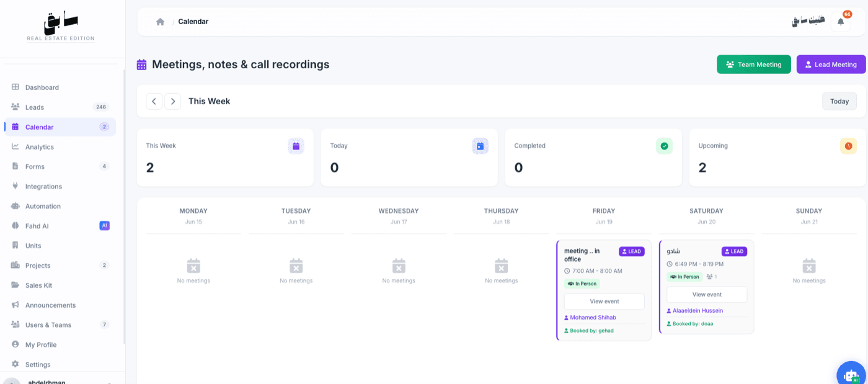Screen dimensions: 868x384
Task: Click the In Person tag on Friday meeting
Action: coord(582,284)
